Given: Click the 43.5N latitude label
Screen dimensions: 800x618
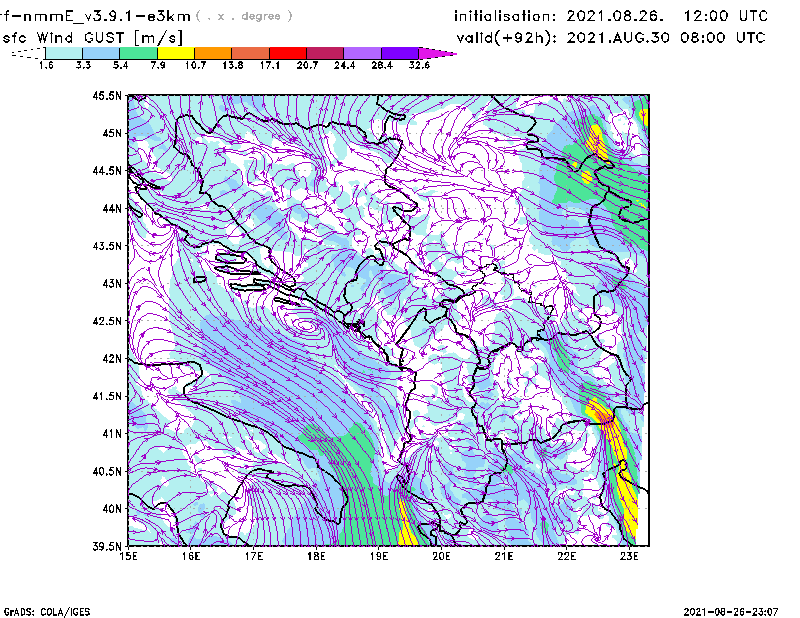Looking at the screenshot, I should [107, 245].
